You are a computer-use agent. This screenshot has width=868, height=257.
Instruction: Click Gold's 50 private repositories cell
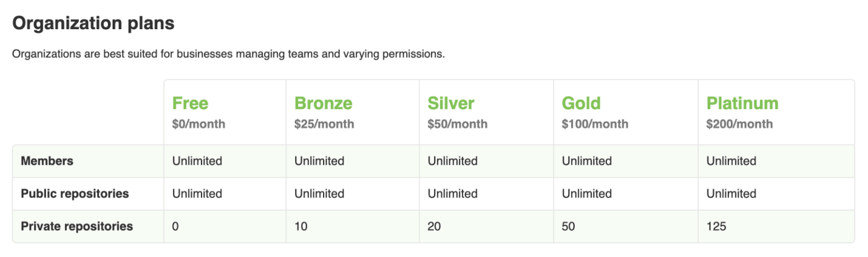click(569, 227)
